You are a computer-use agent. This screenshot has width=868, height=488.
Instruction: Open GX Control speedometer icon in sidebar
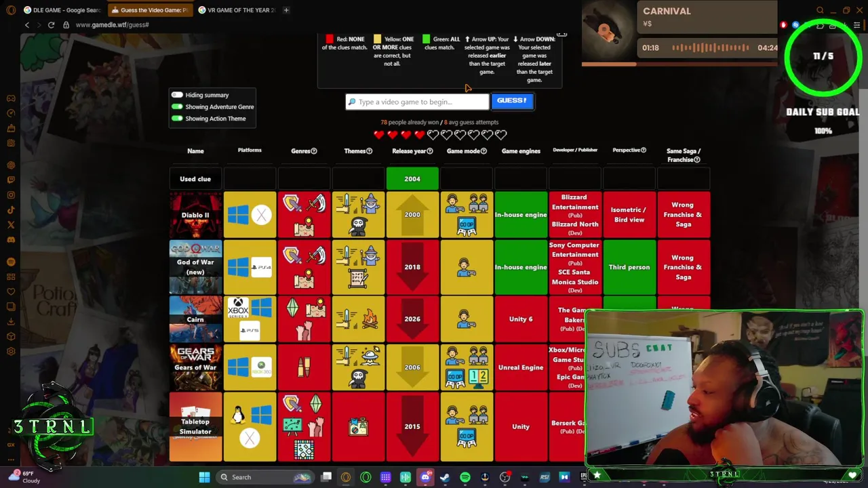click(x=11, y=113)
